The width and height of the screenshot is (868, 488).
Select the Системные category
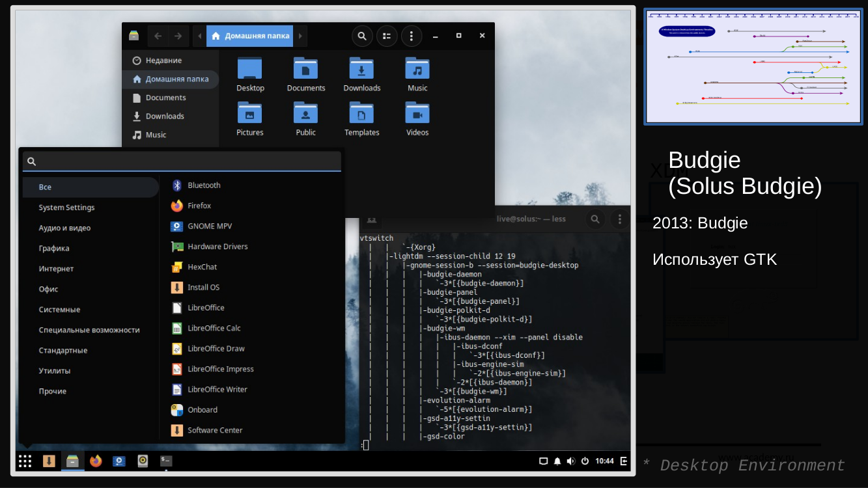pyautogui.click(x=91, y=309)
